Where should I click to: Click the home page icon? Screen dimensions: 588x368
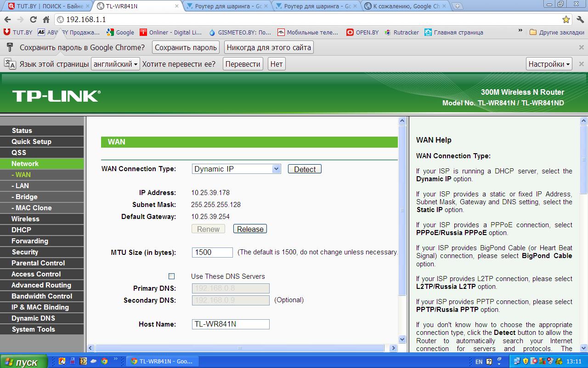click(x=46, y=20)
